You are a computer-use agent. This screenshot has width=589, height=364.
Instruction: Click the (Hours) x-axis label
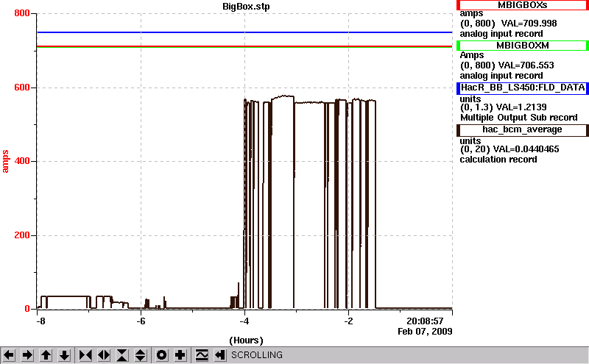[x=246, y=340]
